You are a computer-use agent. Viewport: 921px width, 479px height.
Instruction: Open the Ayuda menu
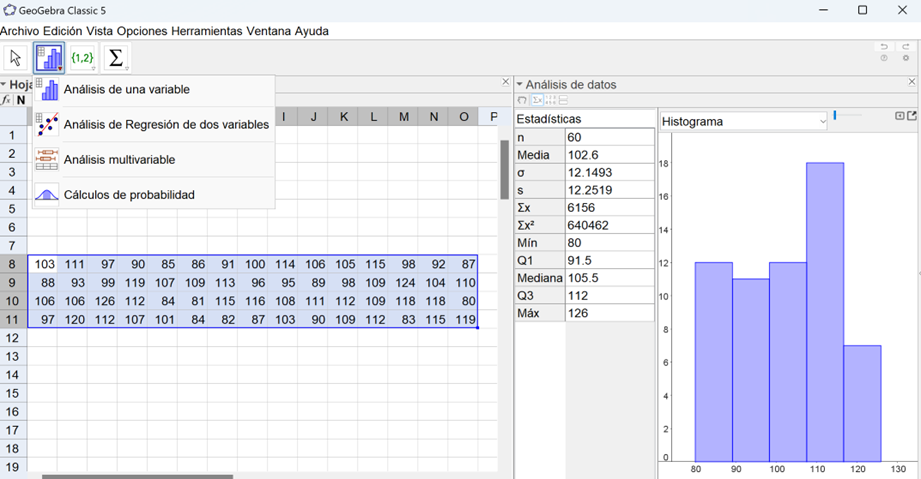tap(312, 31)
